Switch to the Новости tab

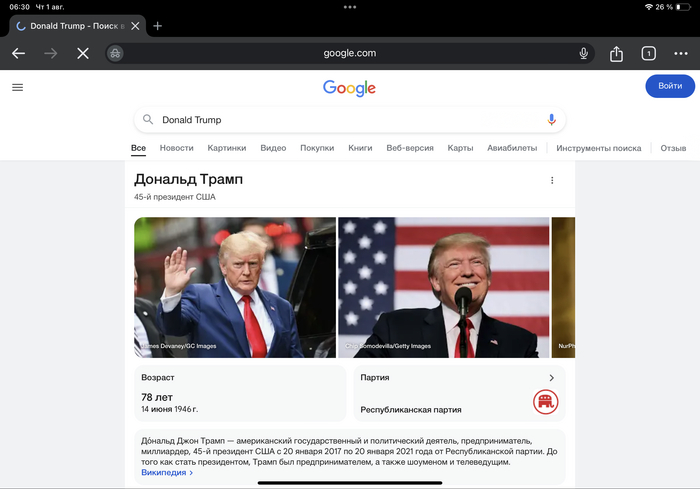[176, 148]
